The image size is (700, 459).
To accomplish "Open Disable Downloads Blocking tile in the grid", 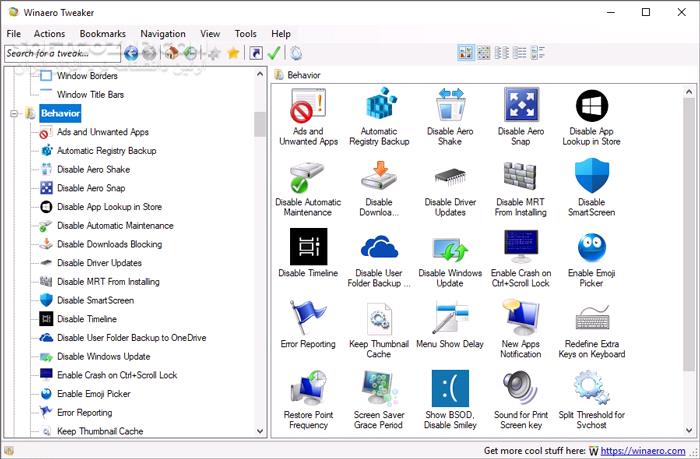I will (x=379, y=188).
